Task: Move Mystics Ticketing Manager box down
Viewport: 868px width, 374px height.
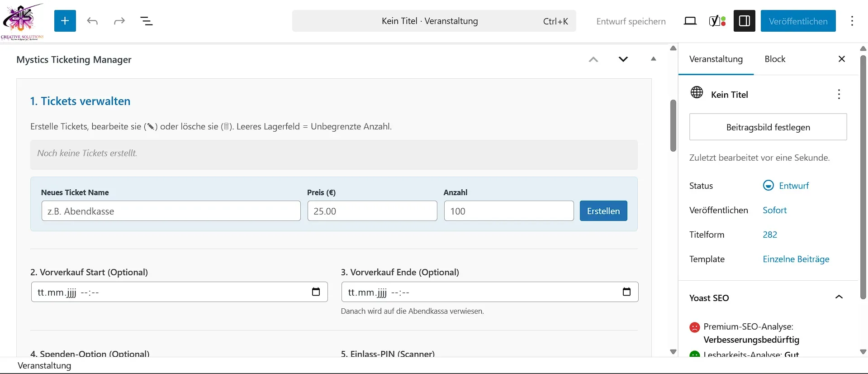Action: tap(623, 59)
